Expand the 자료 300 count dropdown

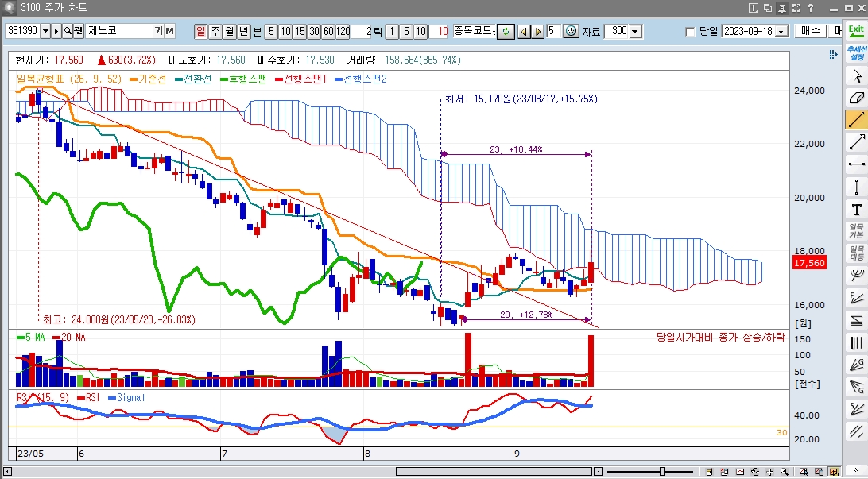[636, 31]
